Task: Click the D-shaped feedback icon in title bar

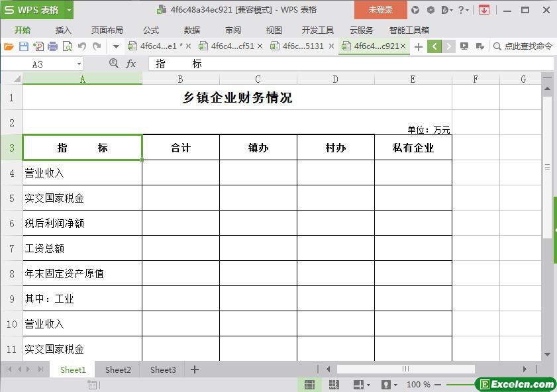Action: click(446, 10)
